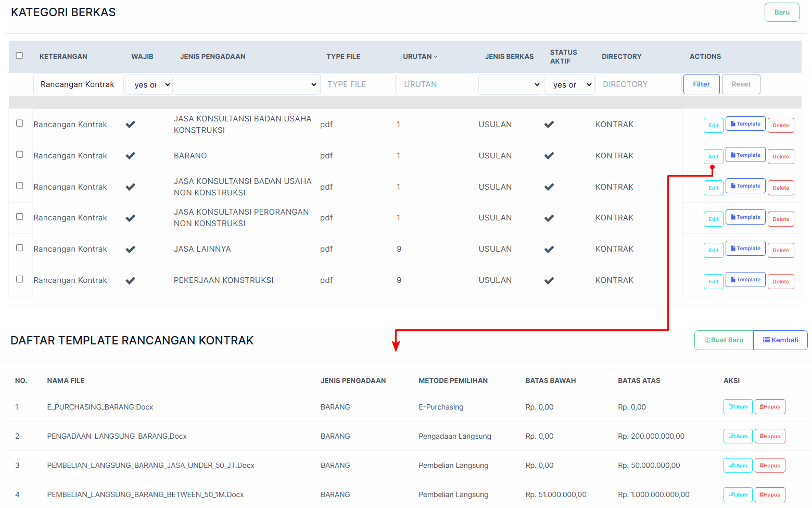The width and height of the screenshot is (812, 508).
Task: Delete PEMBELIAN_LANGSUNG_BARANG_BETWEEN_50_1M.Docx using Hapus
Action: (769, 494)
